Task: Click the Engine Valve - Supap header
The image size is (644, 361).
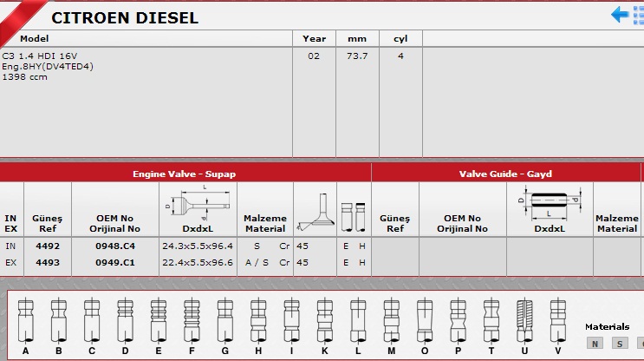Action: pos(184,174)
